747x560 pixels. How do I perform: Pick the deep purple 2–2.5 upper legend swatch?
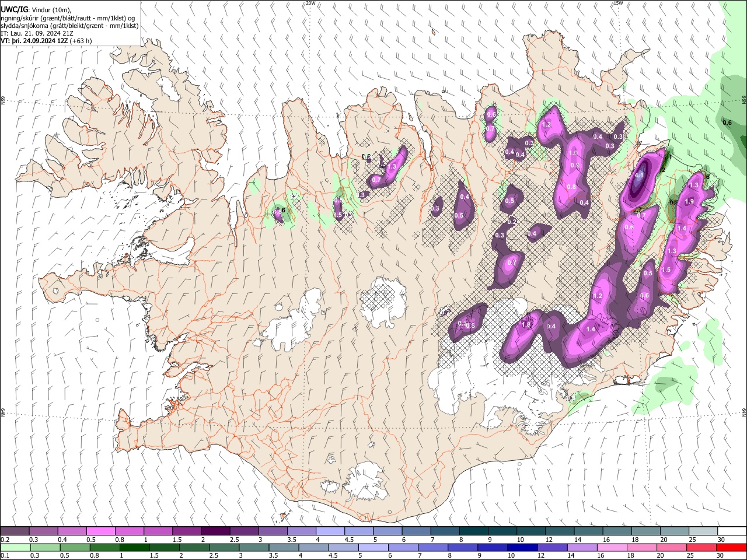click(x=215, y=531)
